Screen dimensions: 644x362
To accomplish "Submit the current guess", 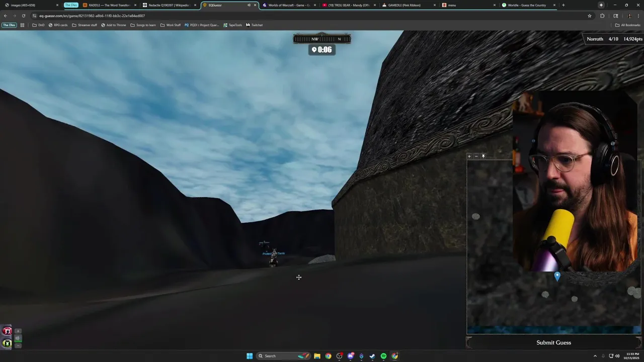I will [553, 342].
